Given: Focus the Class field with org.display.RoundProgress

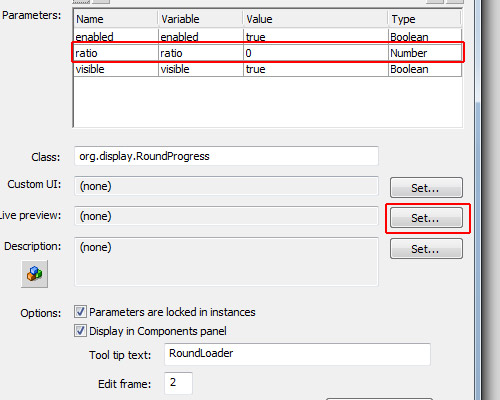Looking at the screenshot, I should [x=226, y=156].
